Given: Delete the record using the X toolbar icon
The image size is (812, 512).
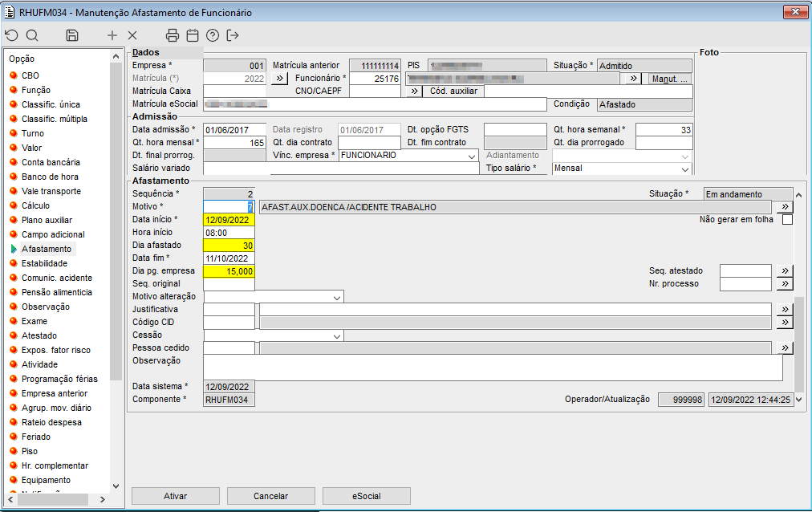Looking at the screenshot, I should pos(132,35).
